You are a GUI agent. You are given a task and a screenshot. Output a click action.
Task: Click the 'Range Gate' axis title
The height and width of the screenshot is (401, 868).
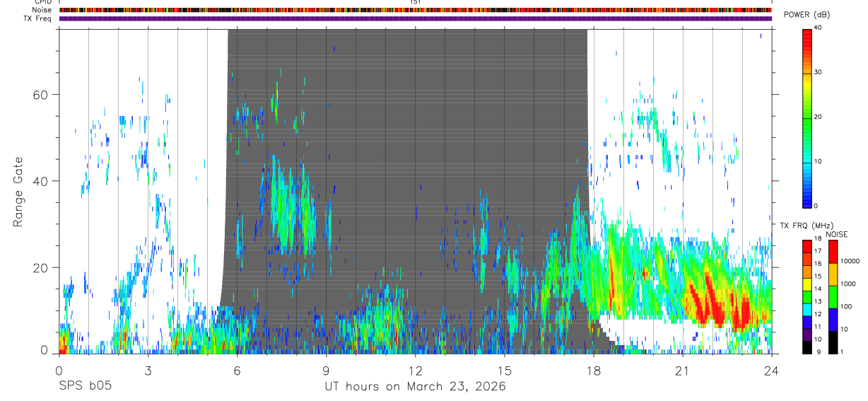tap(18, 192)
